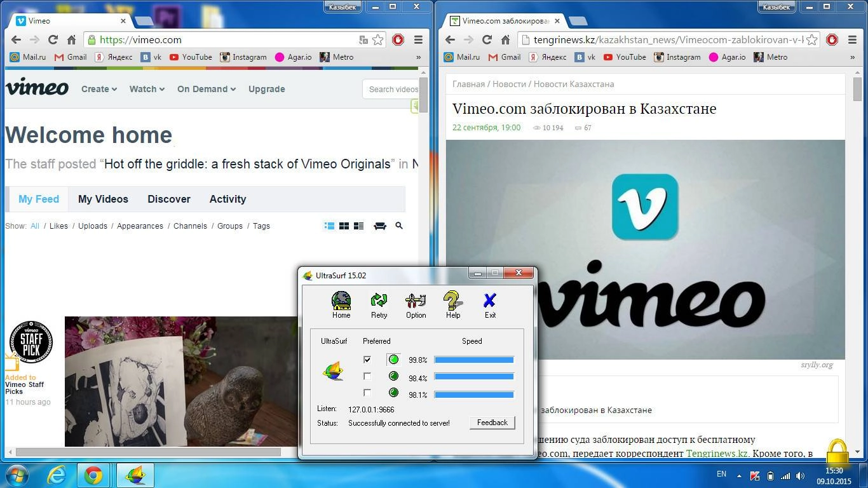Click the UltraSurf Retry icon
This screenshot has width=868, height=488.
point(379,304)
